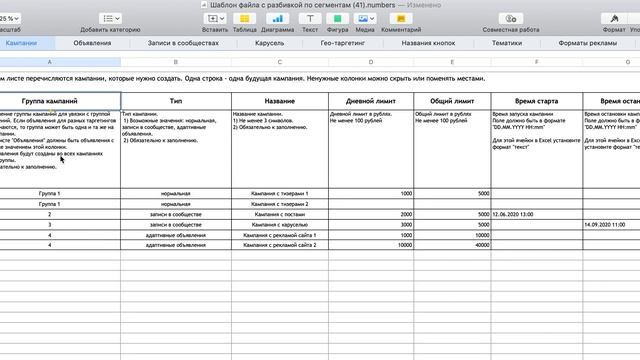Switch to the Форматы рекламы sheet tab
Image resolution: width=640 pixels, height=360 pixels.
[x=587, y=43]
